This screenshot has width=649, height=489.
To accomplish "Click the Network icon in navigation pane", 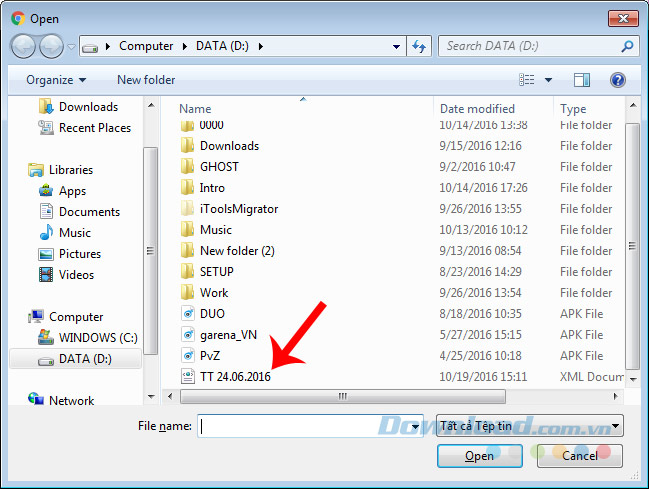I will tap(36, 399).
